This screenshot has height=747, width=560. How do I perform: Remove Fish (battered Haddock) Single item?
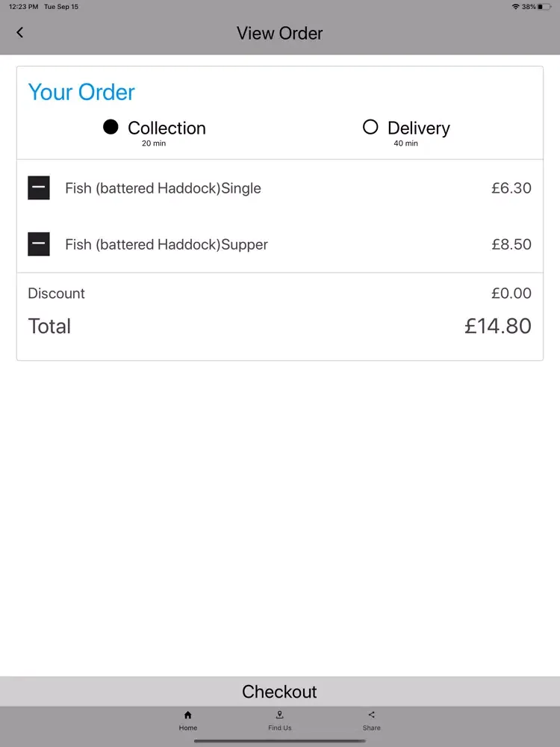(x=39, y=187)
